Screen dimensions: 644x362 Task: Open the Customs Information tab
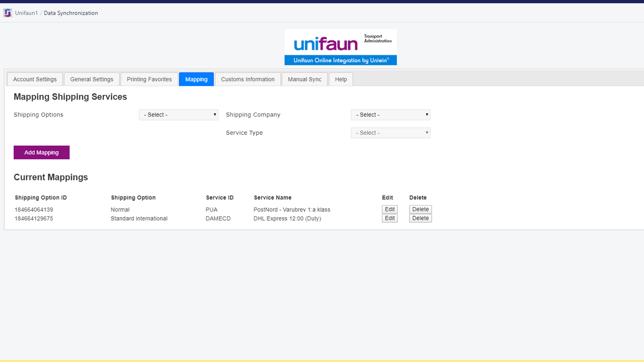pos(248,79)
